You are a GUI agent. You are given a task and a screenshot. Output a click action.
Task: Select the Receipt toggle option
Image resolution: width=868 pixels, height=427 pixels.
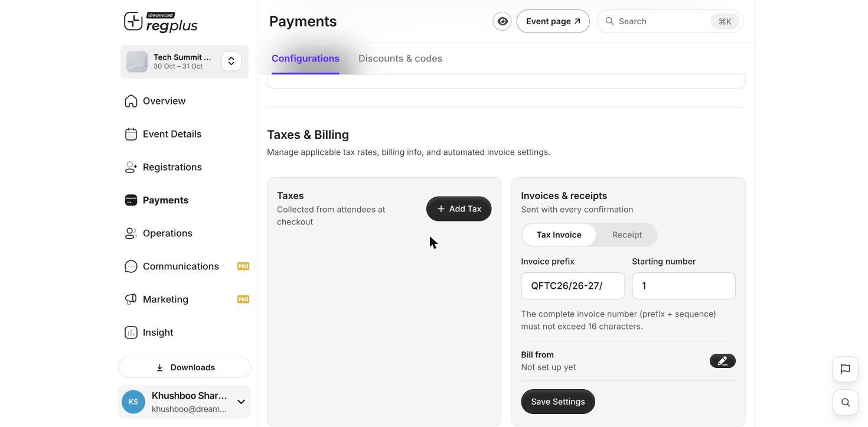(x=627, y=235)
